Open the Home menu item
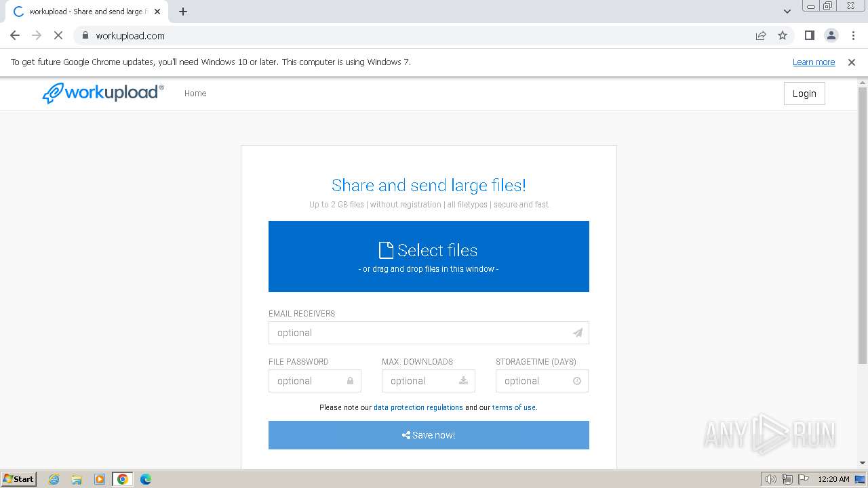This screenshot has width=868, height=488. 195,94
